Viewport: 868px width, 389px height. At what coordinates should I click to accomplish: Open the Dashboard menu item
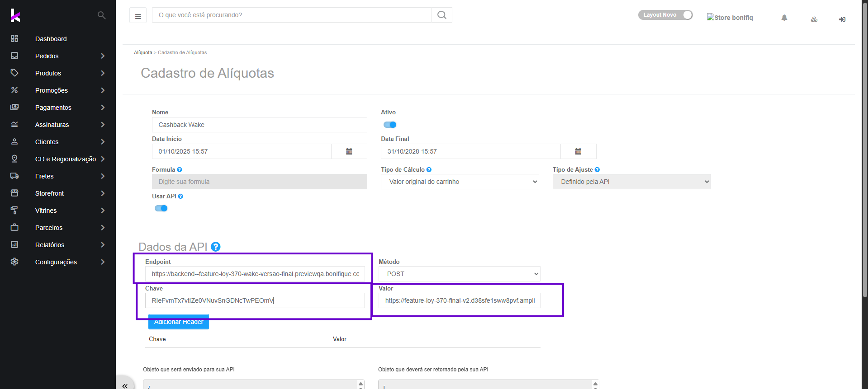51,39
